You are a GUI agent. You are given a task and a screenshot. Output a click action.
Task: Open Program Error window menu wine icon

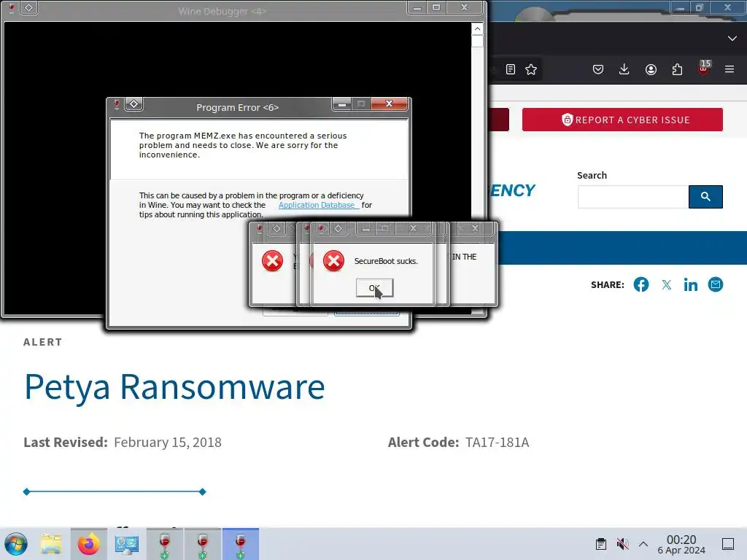(116, 104)
